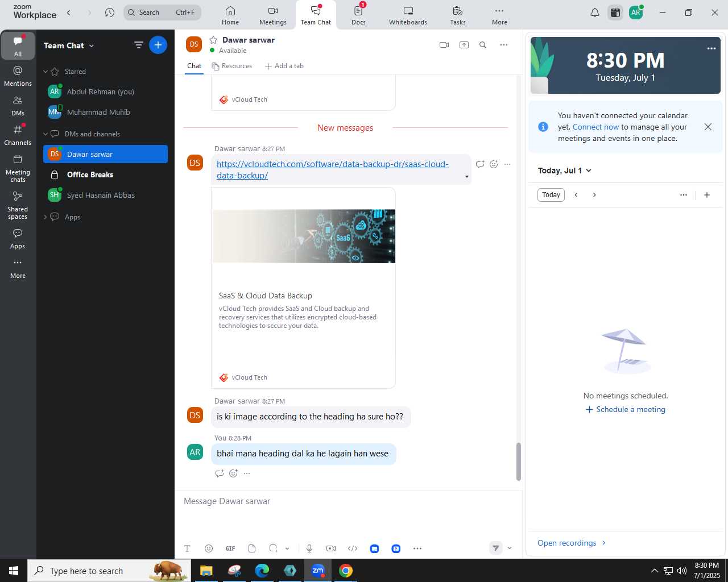Open Mentions in the sidebar
The image size is (728, 582).
(18, 76)
